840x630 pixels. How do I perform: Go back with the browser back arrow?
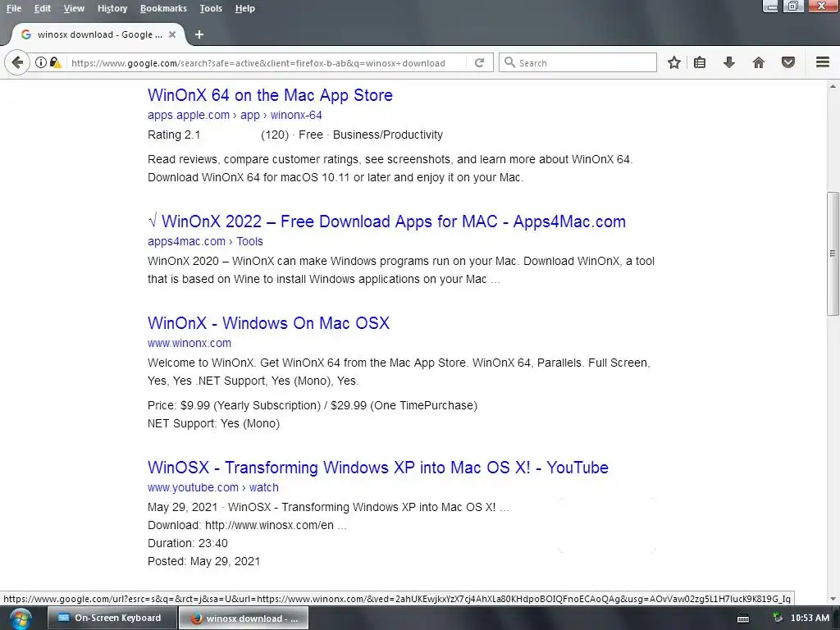[17, 62]
